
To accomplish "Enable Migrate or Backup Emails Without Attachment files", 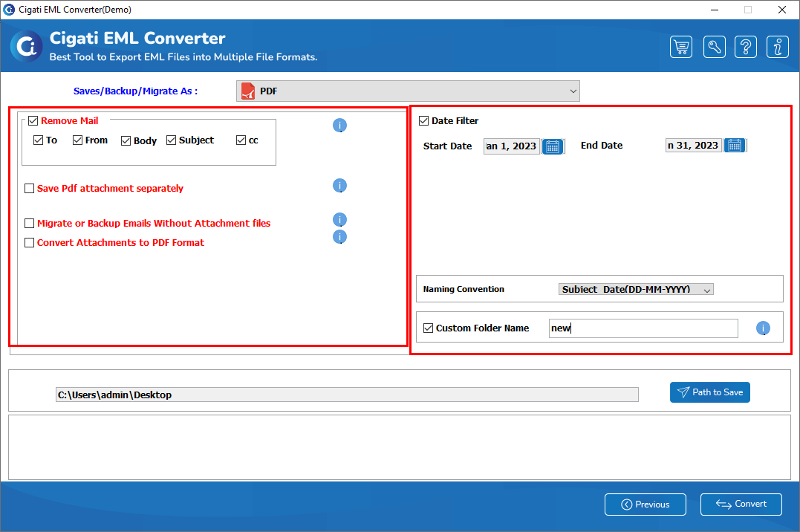I will pos(30,223).
